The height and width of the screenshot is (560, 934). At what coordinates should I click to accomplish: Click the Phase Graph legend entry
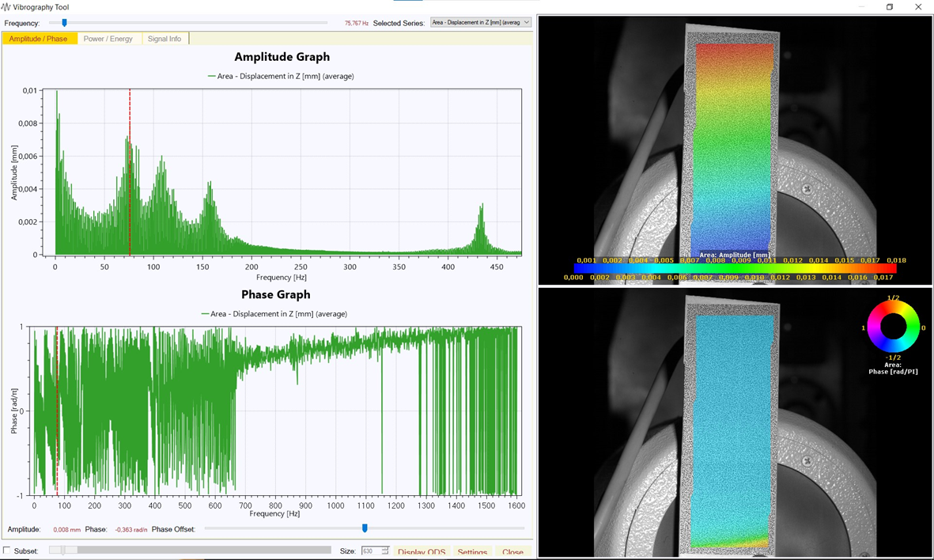(x=275, y=314)
